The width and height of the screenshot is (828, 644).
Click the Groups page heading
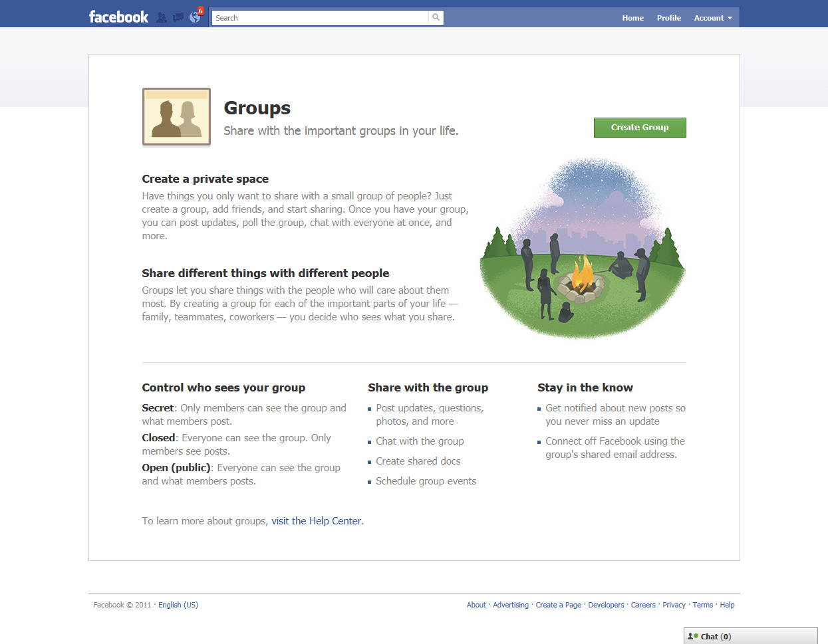(x=257, y=108)
